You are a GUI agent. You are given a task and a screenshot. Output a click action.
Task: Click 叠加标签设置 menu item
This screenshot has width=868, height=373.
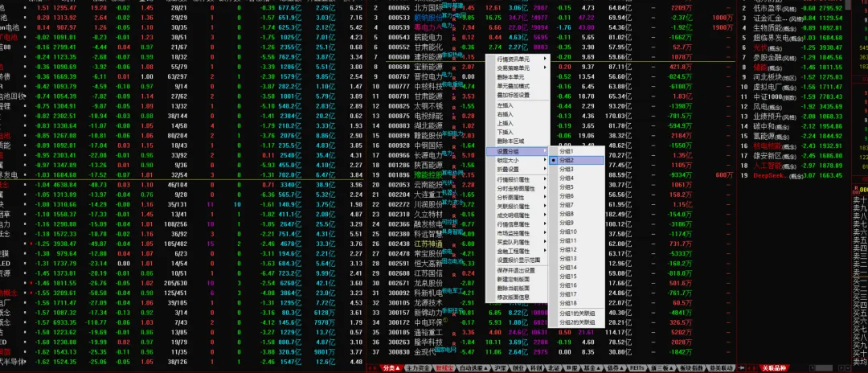[x=518, y=95]
